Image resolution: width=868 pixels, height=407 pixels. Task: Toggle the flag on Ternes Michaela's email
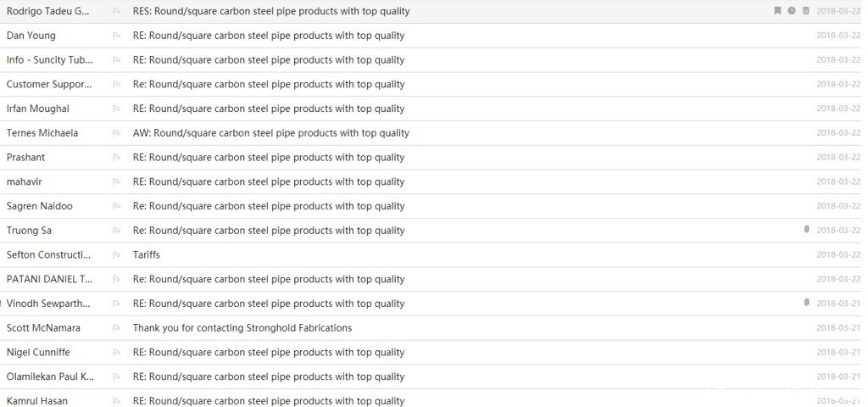(x=116, y=133)
